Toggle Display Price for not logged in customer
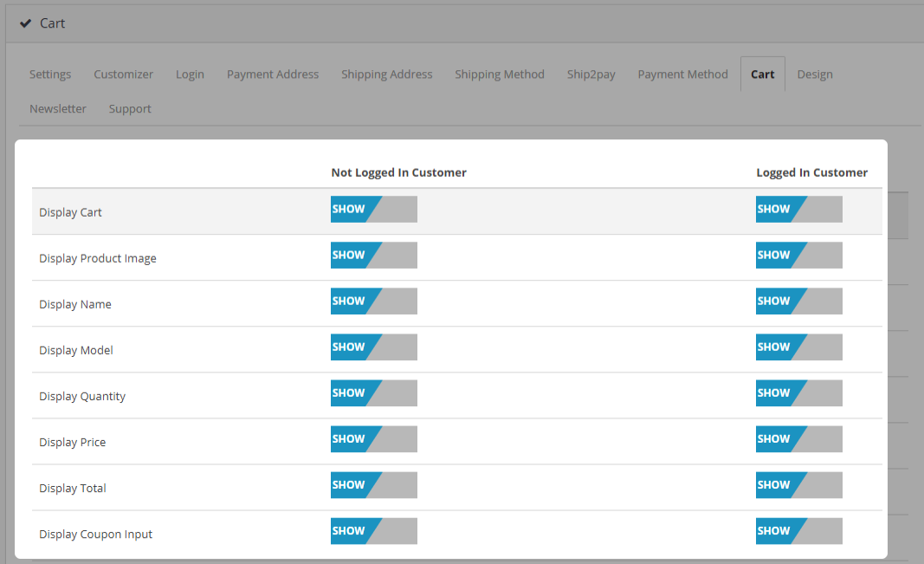 point(373,438)
